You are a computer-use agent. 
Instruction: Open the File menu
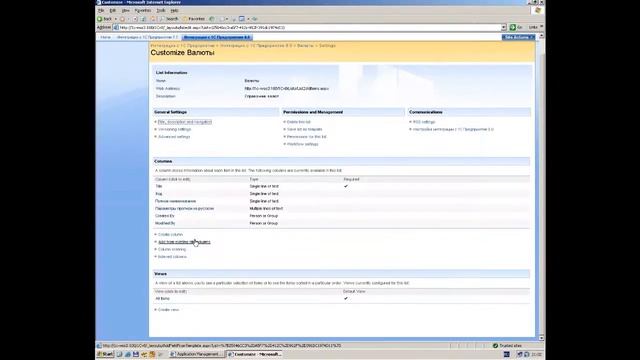[x=101, y=11]
